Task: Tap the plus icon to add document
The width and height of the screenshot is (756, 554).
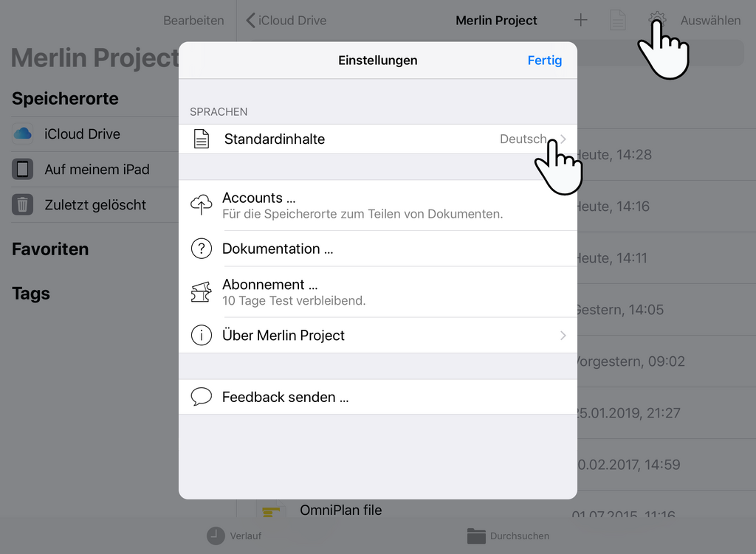Action: pos(581,21)
